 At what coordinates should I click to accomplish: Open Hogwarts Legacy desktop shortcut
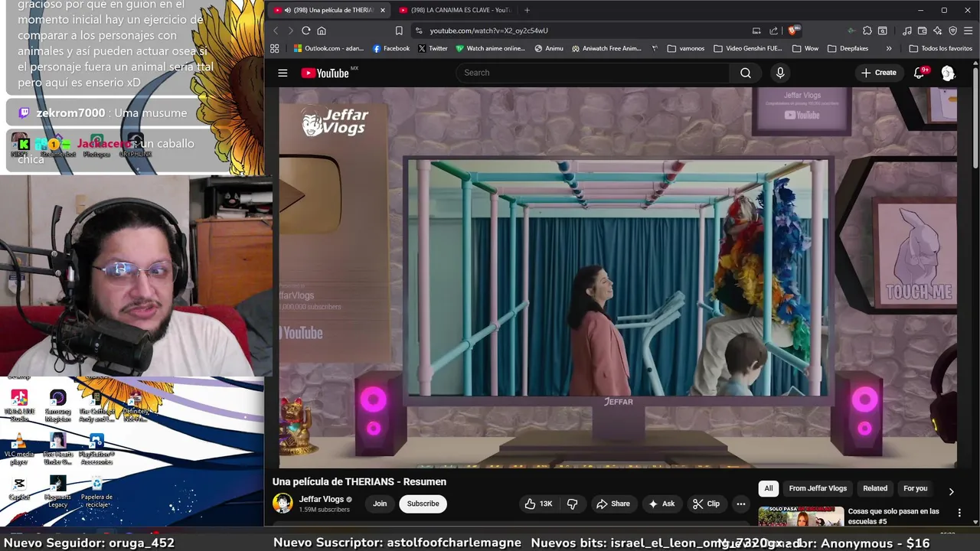pyautogui.click(x=57, y=492)
